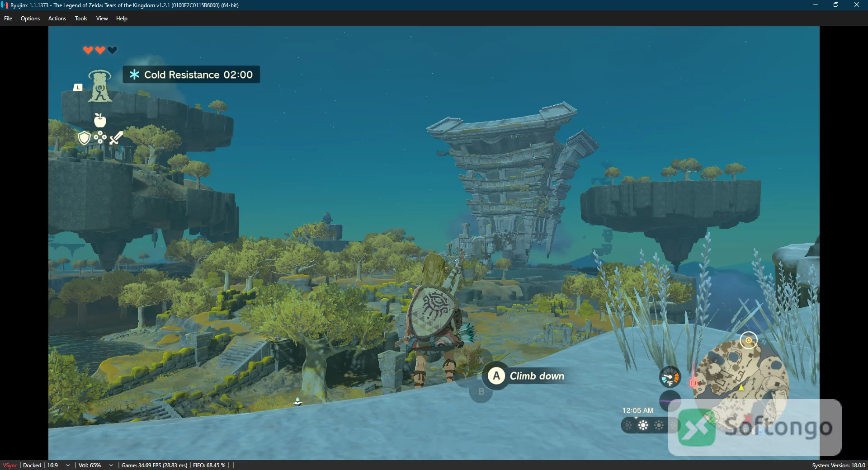Open the Tools menu
This screenshot has width=868, height=470.
[x=81, y=19]
